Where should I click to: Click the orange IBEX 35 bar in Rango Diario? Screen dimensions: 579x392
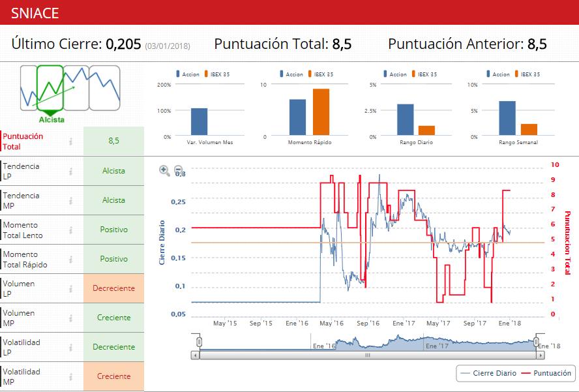point(426,130)
